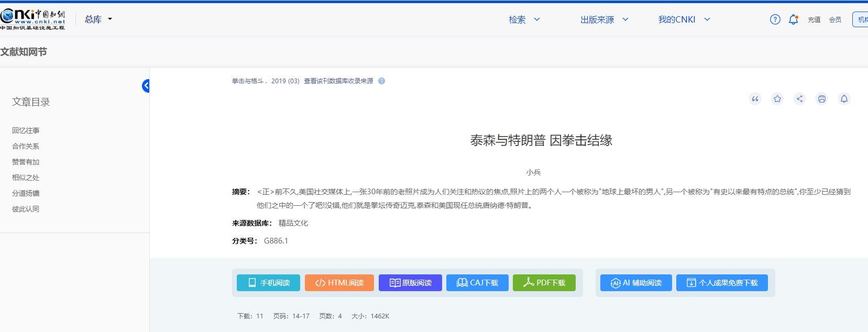Click the info icon beside journal source
Image resolution: width=868 pixels, height=332 pixels.
(381, 81)
